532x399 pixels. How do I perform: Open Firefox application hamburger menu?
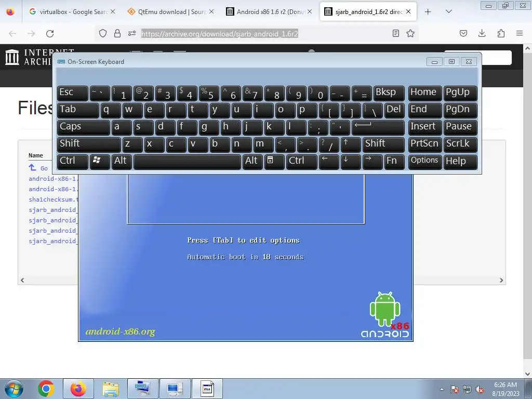(x=520, y=33)
